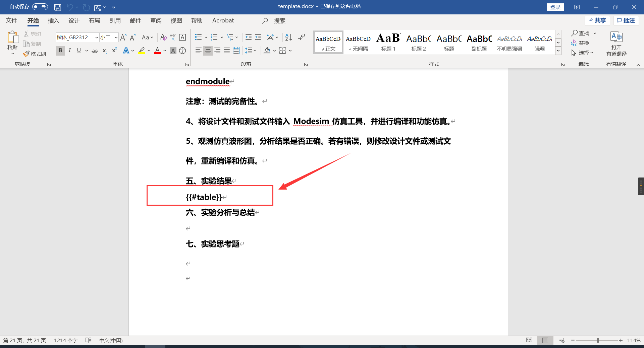
Task: Switch to the 插入 ribbon tab
Action: [x=53, y=20]
